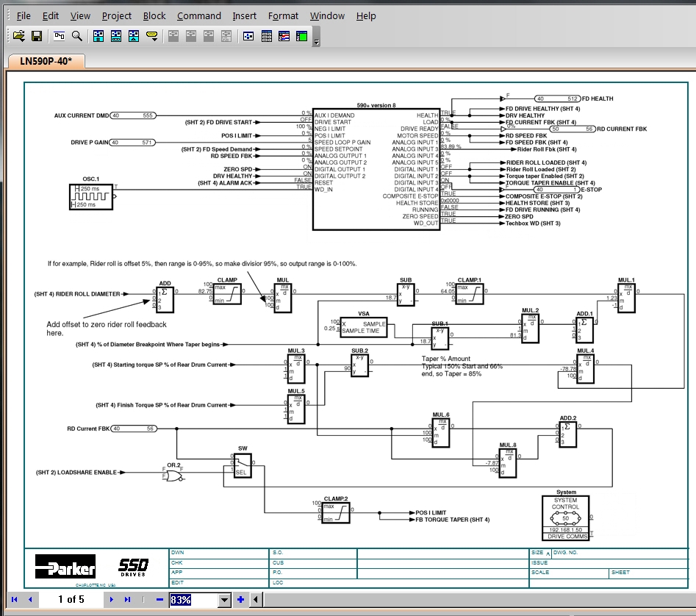Zoom in with the blue plus button

240,600
